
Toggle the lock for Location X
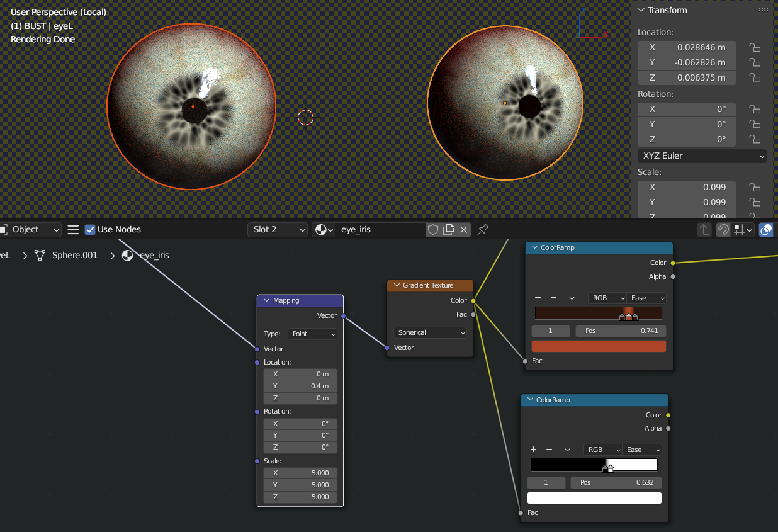click(754, 48)
